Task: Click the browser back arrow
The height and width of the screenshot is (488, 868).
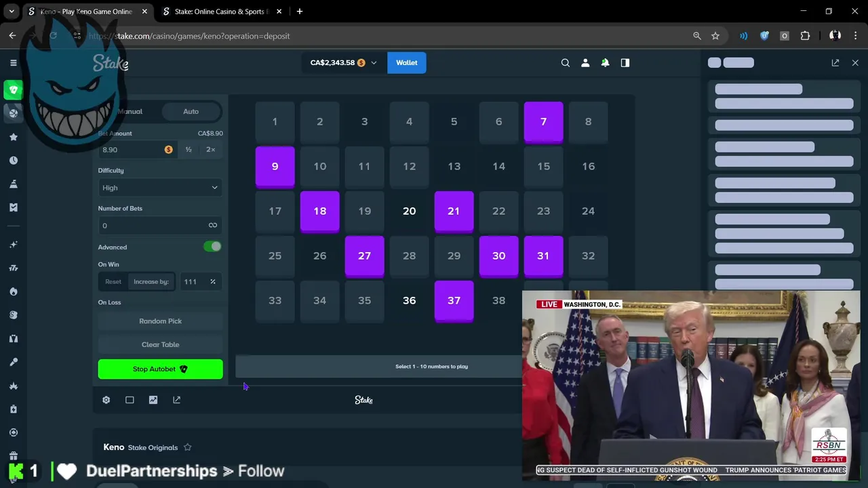Action: coord(12,36)
